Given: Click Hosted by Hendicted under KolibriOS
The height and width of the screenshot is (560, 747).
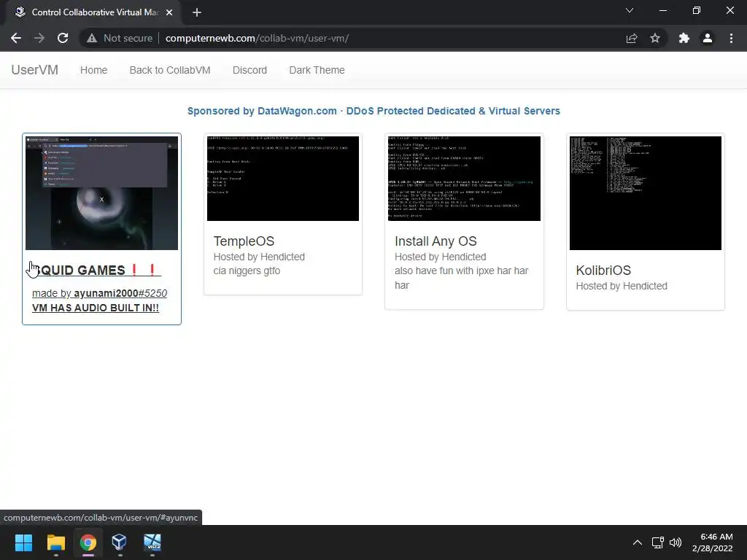Looking at the screenshot, I should pyautogui.click(x=622, y=286).
